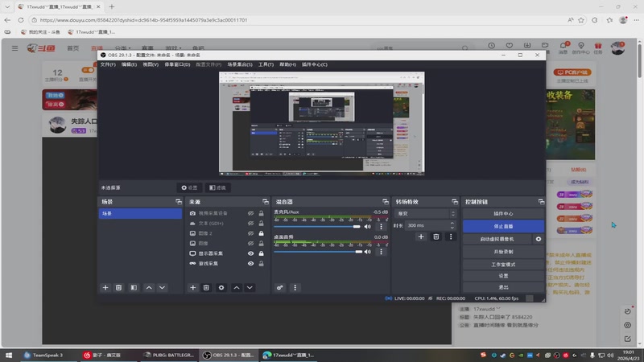Add a scene transition with plus icon

(420, 237)
